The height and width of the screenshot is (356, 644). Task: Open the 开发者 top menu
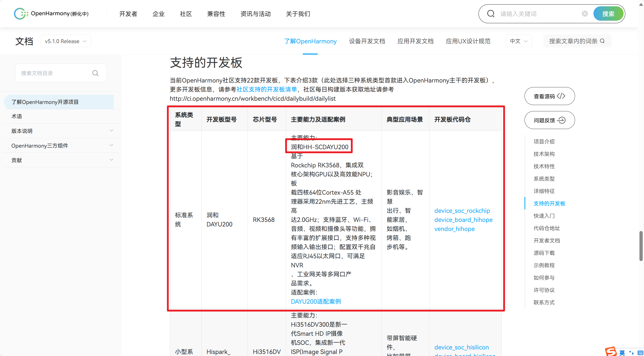tap(128, 14)
